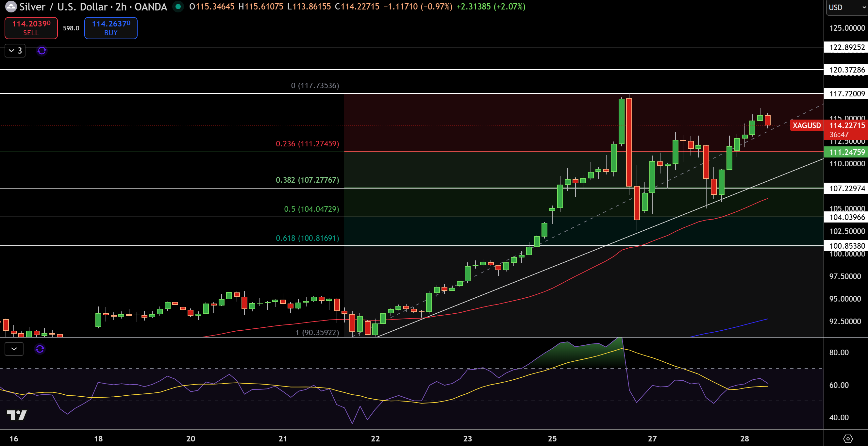
Task: Collapse the oscillator pane with its chevron arrow
Action: (14, 349)
